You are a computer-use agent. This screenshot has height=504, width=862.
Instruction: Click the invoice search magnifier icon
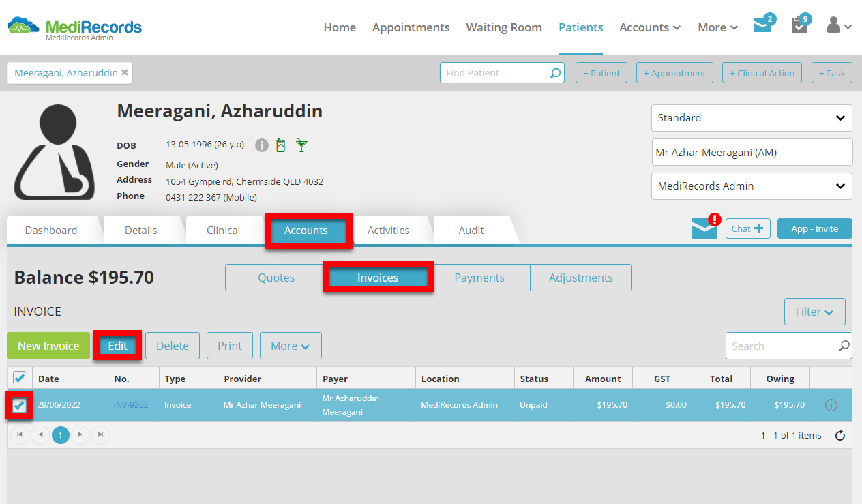tap(844, 346)
